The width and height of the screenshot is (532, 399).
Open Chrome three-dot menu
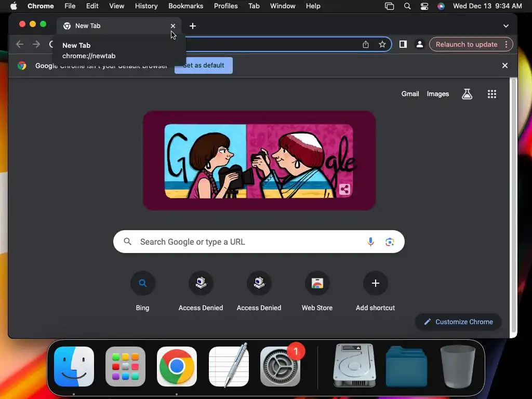(506, 45)
